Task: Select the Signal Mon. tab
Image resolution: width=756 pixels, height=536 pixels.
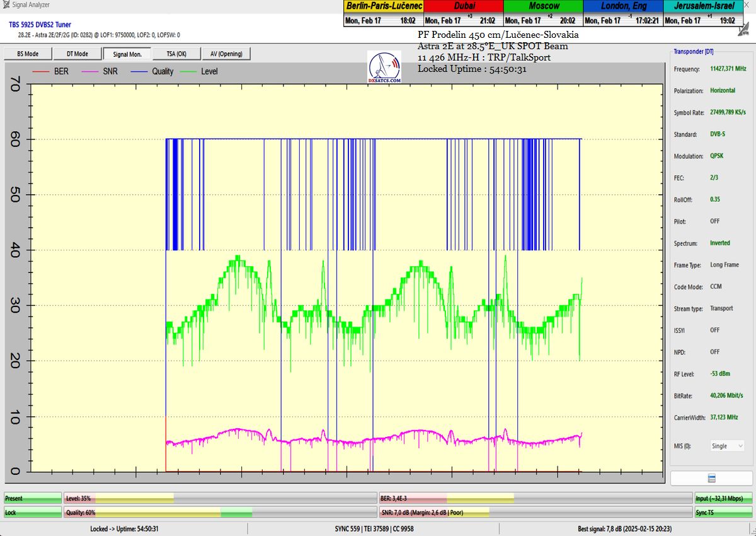Action: point(127,54)
